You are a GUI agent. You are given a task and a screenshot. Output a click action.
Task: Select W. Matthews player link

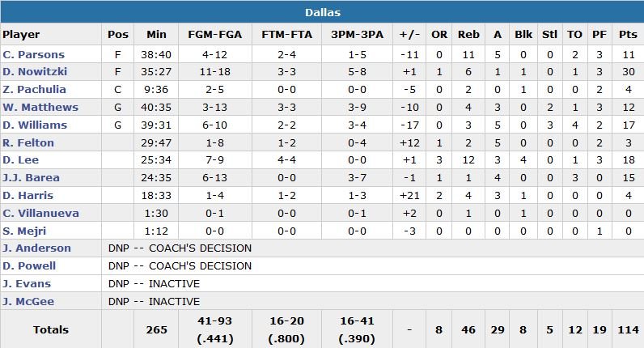pyautogui.click(x=40, y=108)
